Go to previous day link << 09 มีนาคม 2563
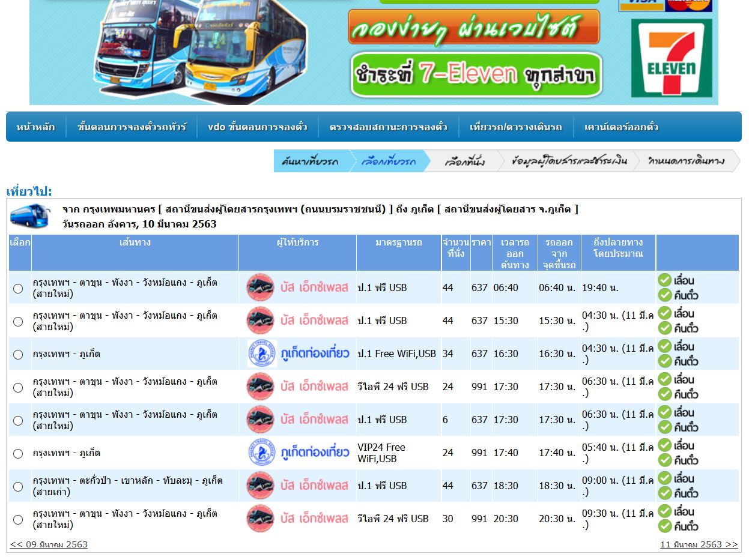Viewport: 749px width, 560px height. tap(49, 544)
